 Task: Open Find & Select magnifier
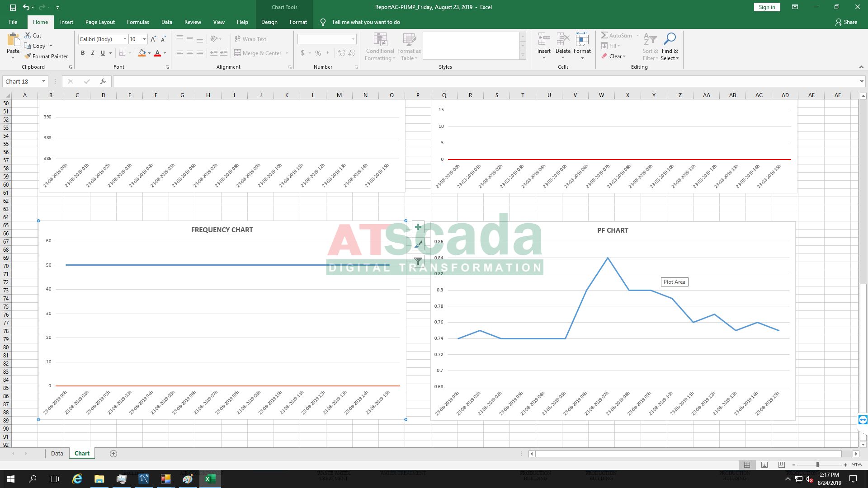(670, 39)
